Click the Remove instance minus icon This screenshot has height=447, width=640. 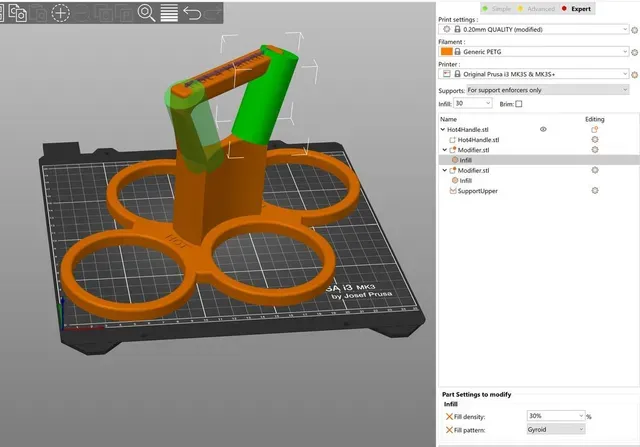(82, 13)
